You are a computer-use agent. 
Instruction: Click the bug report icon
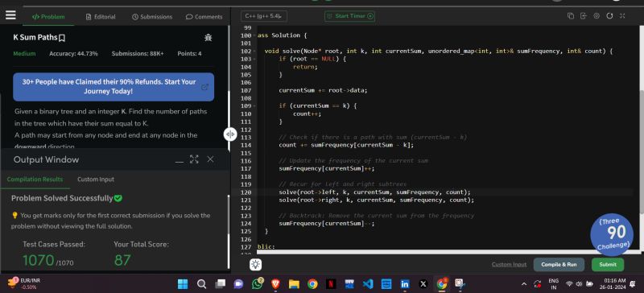[x=208, y=37]
